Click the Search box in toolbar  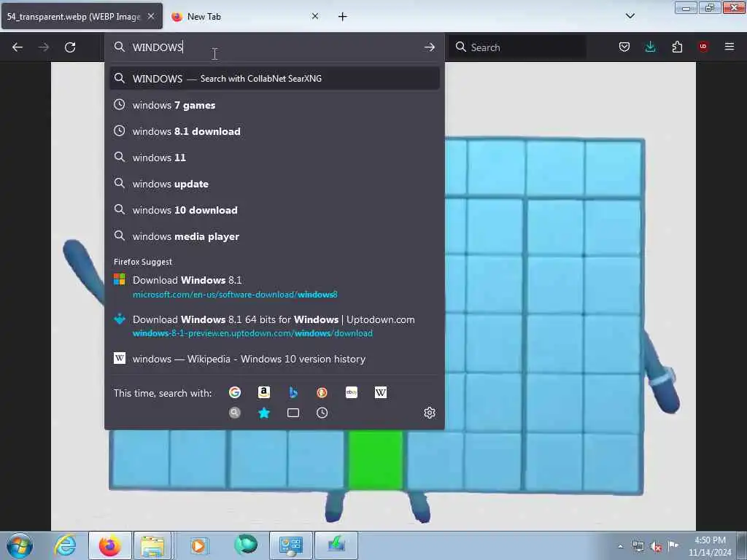pyautogui.click(x=518, y=47)
